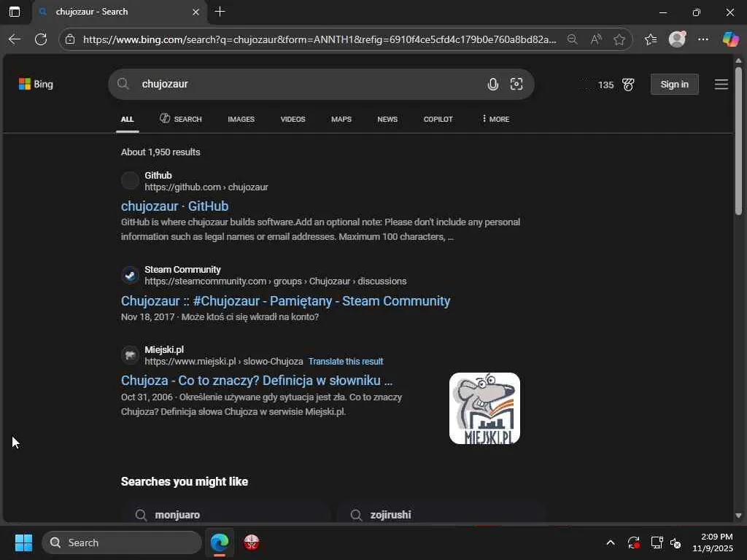Viewport: 747px width, 560px height.
Task: Switch to the SEARCH tab
Action: pyautogui.click(x=181, y=119)
